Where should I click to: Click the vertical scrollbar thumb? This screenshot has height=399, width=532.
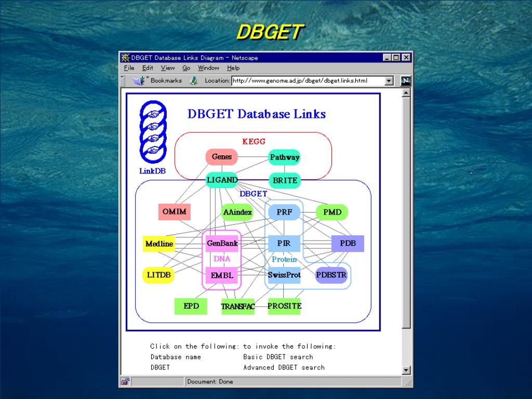[406, 212]
